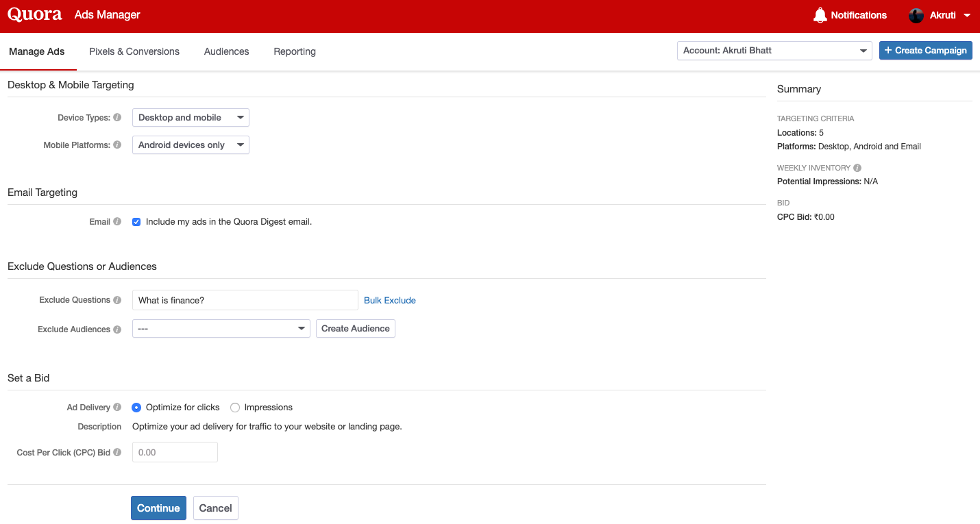Select the Impressions radio button

pos(235,408)
